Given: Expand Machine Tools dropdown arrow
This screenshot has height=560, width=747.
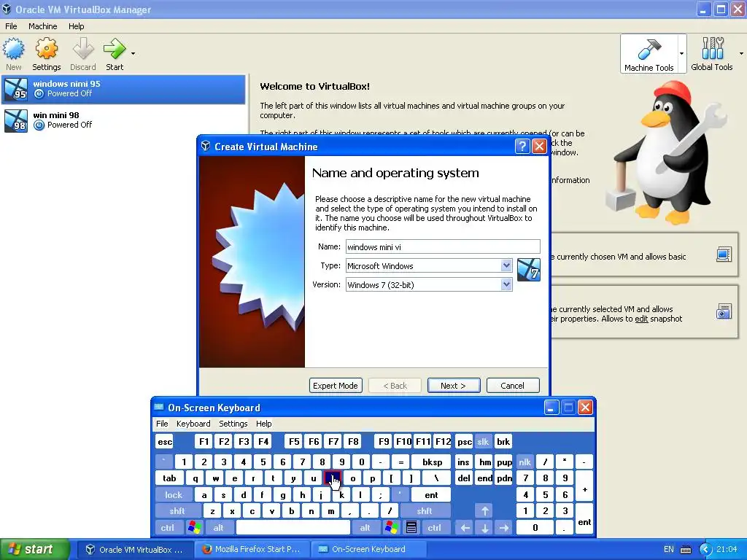Looking at the screenshot, I should point(682,53).
